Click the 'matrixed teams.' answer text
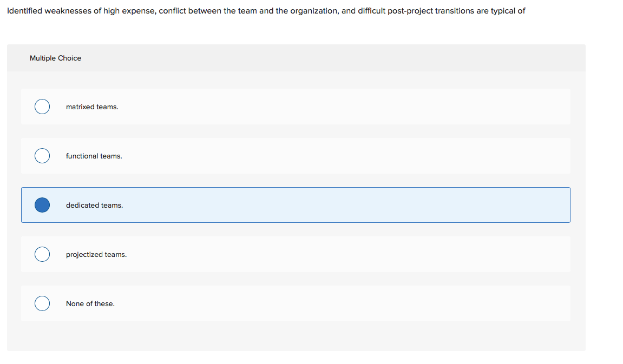623x364 pixels. (92, 107)
